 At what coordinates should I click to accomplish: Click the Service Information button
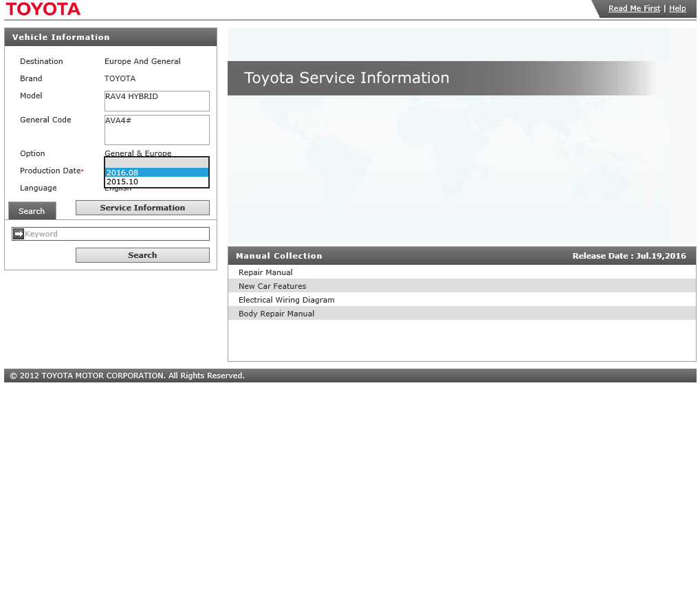pos(142,208)
